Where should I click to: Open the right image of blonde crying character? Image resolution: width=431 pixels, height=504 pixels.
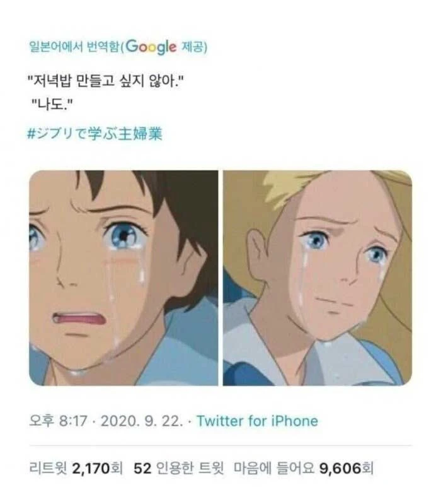coord(318,278)
